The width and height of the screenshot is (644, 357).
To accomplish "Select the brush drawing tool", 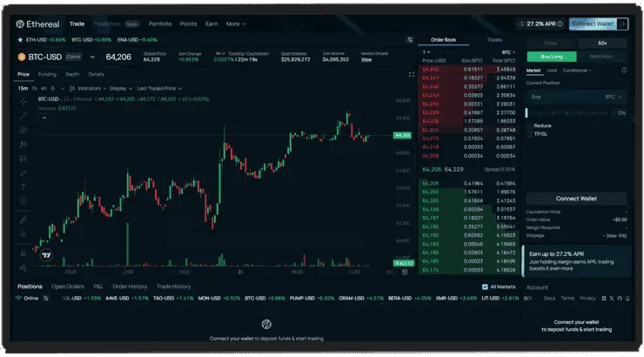I will (23, 173).
